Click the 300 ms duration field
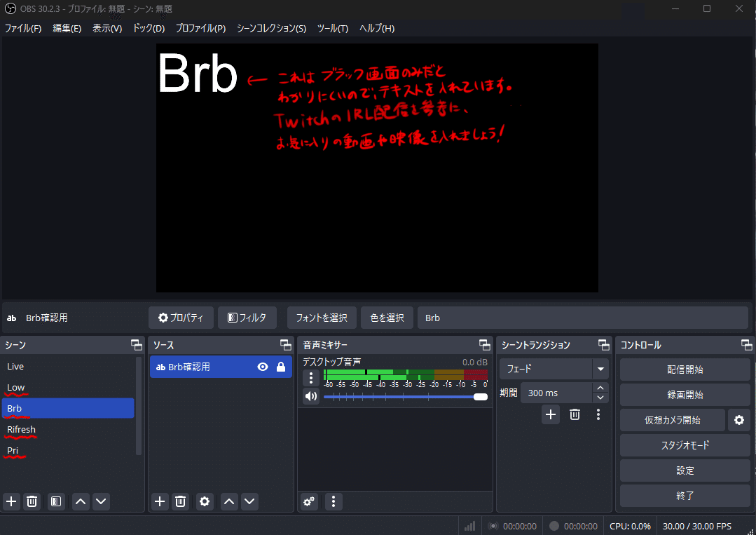Viewport: 756px width, 535px height. click(x=556, y=393)
